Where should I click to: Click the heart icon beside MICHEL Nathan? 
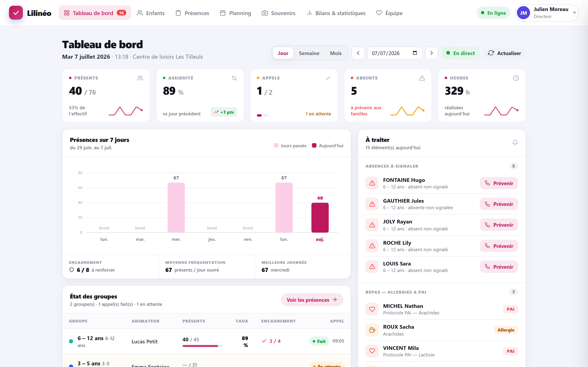[372, 309]
